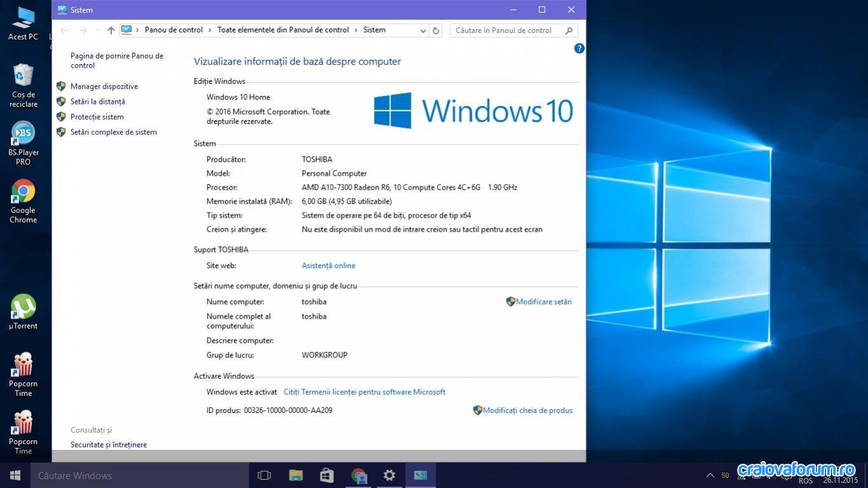Open Pagina de pornire Panou de control

pyautogui.click(x=117, y=60)
